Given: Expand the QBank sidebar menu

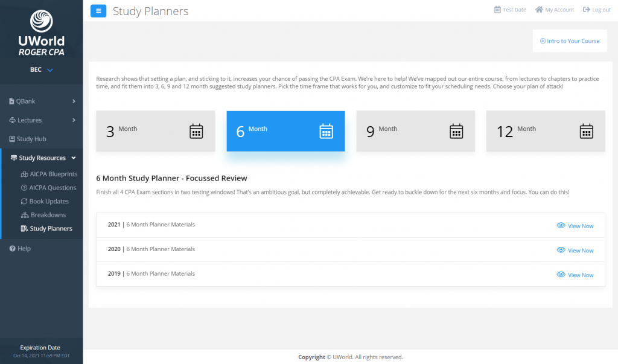Looking at the screenshot, I should point(42,101).
